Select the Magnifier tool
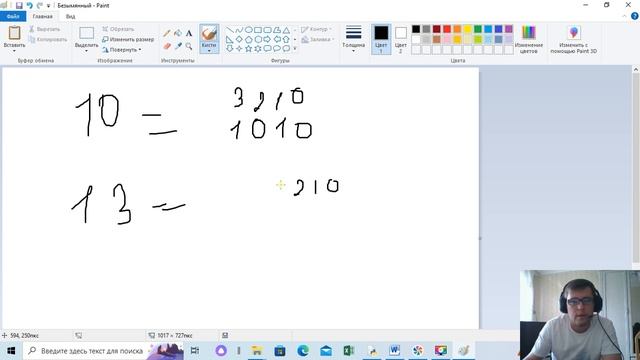Image resolution: width=640 pixels, height=360 pixels. [189, 46]
